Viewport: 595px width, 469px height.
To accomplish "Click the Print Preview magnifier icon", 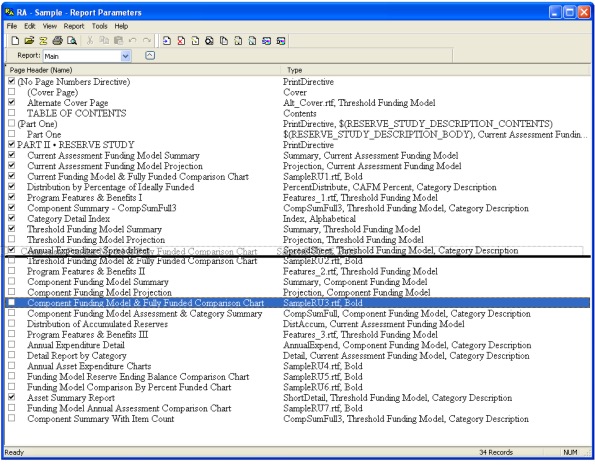I will point(72,41).
